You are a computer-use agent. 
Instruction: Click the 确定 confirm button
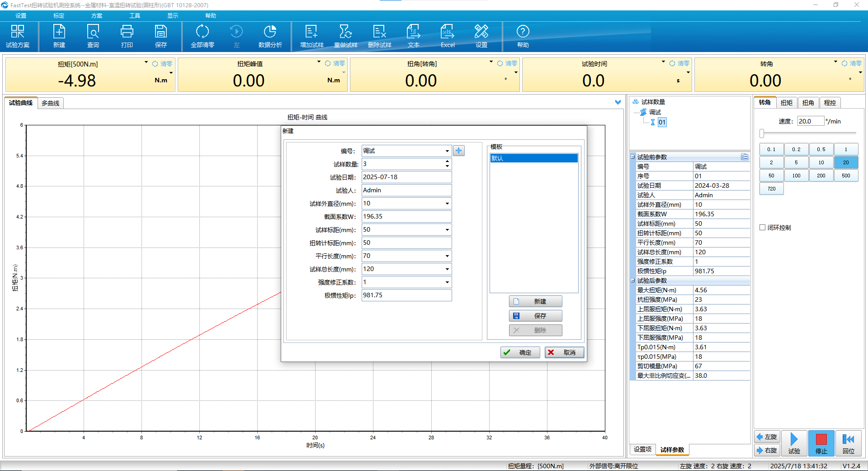click(520, 352)
